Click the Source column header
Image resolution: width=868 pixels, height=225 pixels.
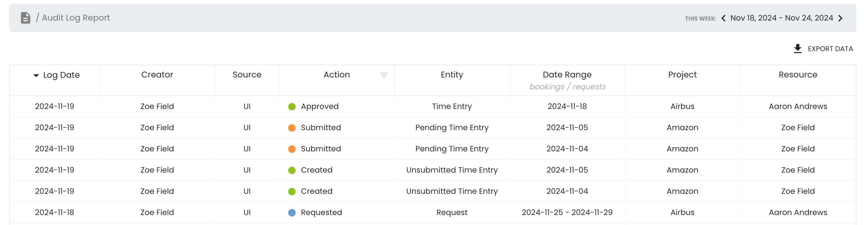coord(247,75)
